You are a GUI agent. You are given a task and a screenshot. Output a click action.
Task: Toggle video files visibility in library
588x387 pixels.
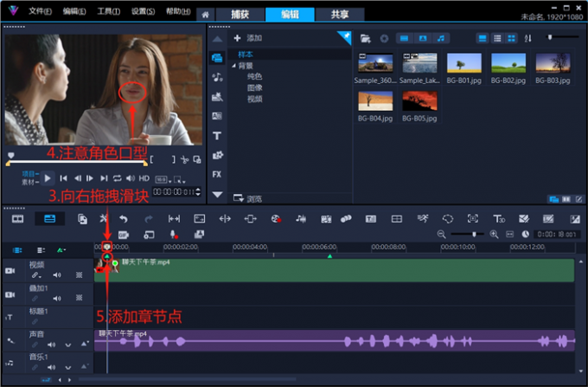pyautogui.click(x=404, y=38)
